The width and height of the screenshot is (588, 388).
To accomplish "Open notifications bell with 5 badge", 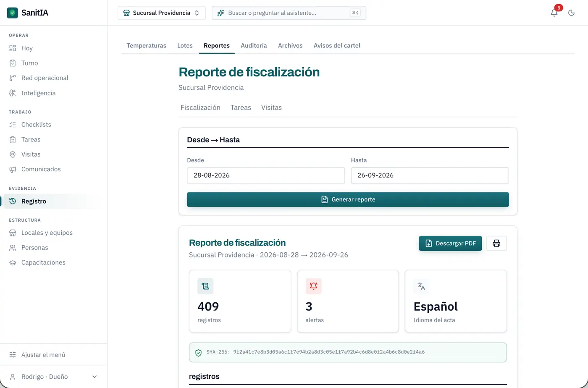I will pos(554,13).
